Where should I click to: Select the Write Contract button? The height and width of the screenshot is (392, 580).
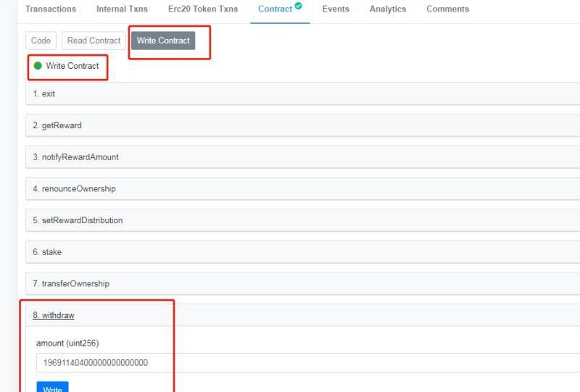point(163,41)
